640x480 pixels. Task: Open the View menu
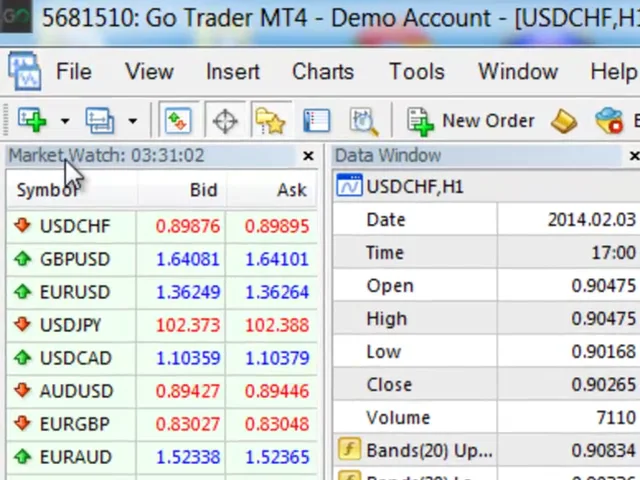(149, 72)
